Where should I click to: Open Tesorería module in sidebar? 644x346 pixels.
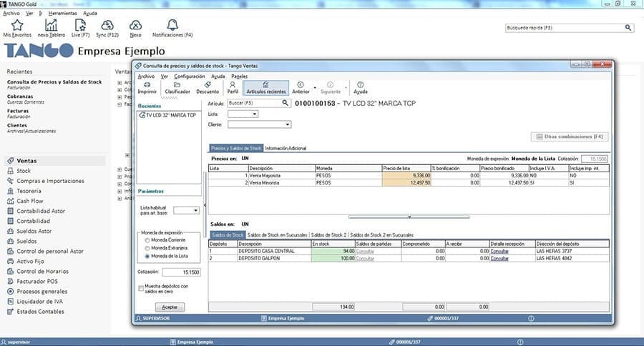pyautogui.click(x=29, y=191)
